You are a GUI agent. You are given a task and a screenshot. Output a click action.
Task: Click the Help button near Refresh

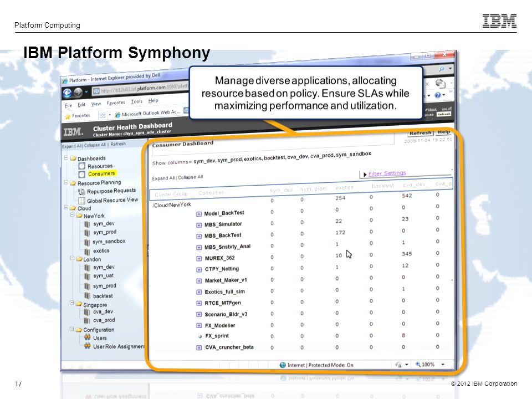click(x=444, y=132)
